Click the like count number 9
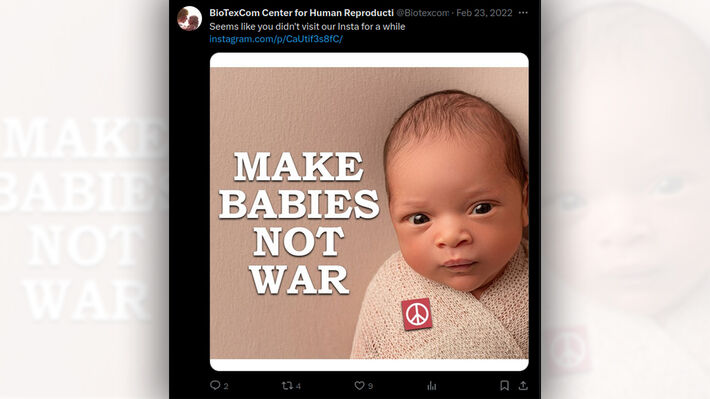The width and height of the screenshot is (710, 399). pos(370,386)
